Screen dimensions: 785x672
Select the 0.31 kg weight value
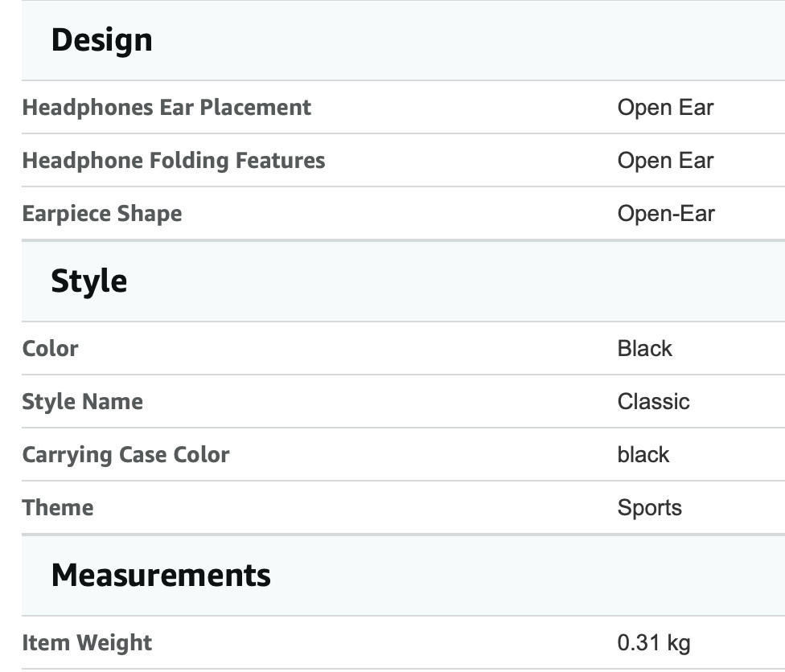(654, 643)
